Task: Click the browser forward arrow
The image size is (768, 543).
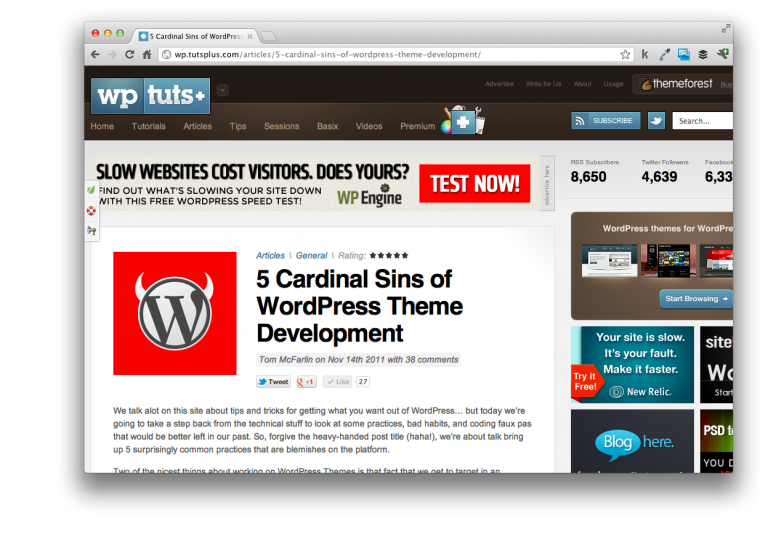Action: [112, 55]
